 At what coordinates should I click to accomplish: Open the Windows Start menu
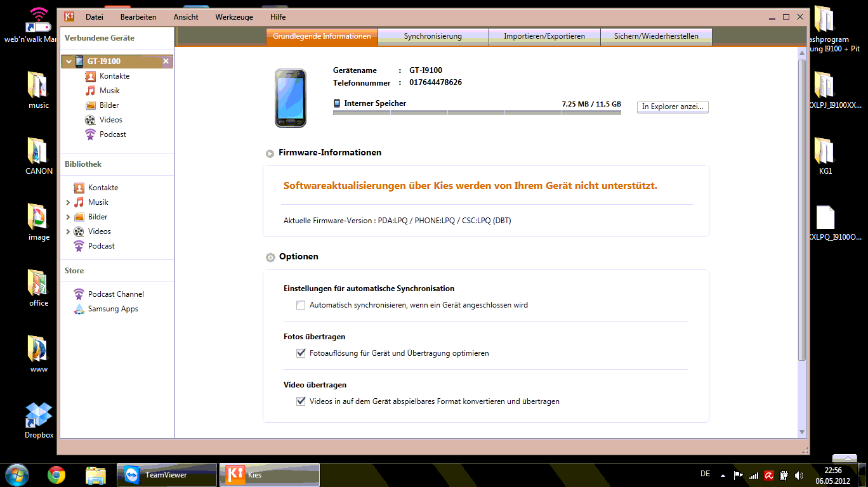point(16,474)
